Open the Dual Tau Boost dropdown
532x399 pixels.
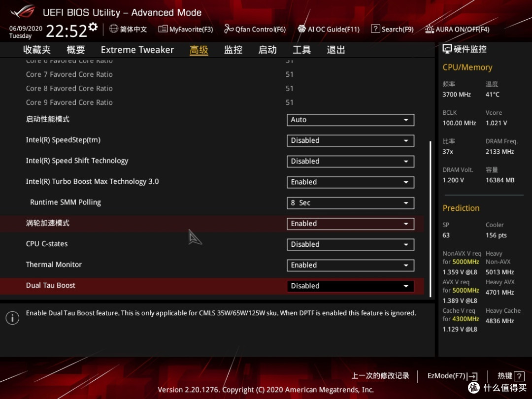click(x=351, y=286)
